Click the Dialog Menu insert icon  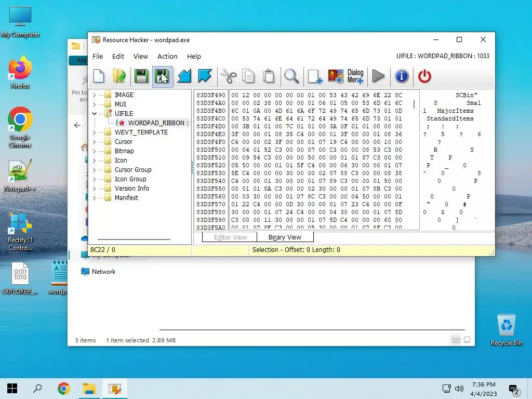[355, 76]
